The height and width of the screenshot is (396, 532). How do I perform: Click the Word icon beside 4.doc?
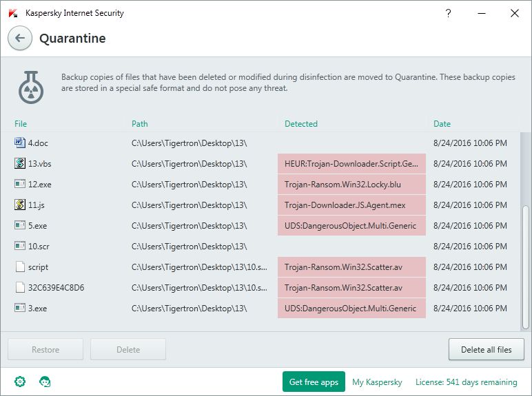coord(20,143)
